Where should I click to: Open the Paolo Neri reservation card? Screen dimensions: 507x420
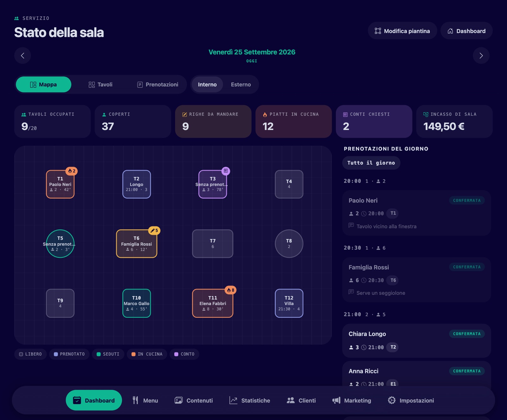pyautogui.click(x=416, y=213)
